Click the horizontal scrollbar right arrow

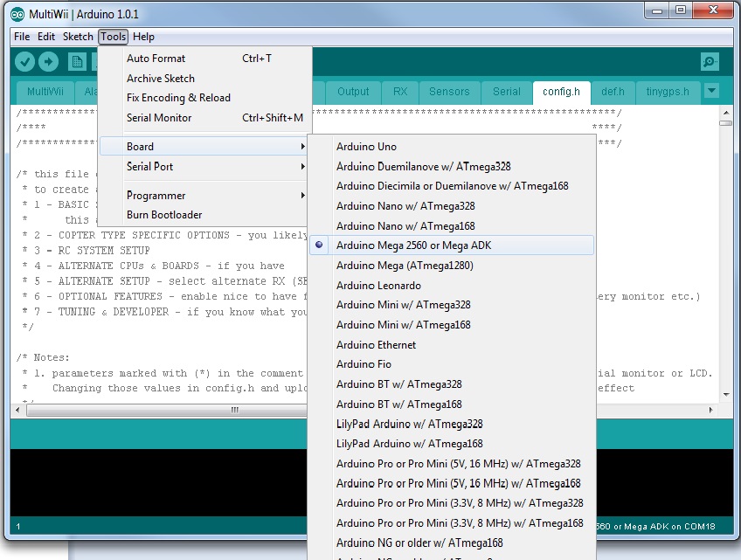point(710,410)
